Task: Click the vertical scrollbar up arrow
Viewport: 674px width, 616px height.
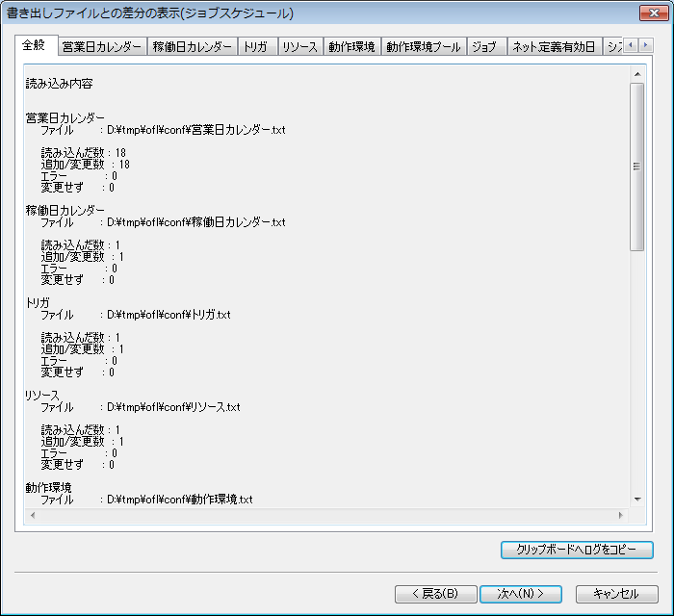Action: pyautogui.click(x=637, y=74)
